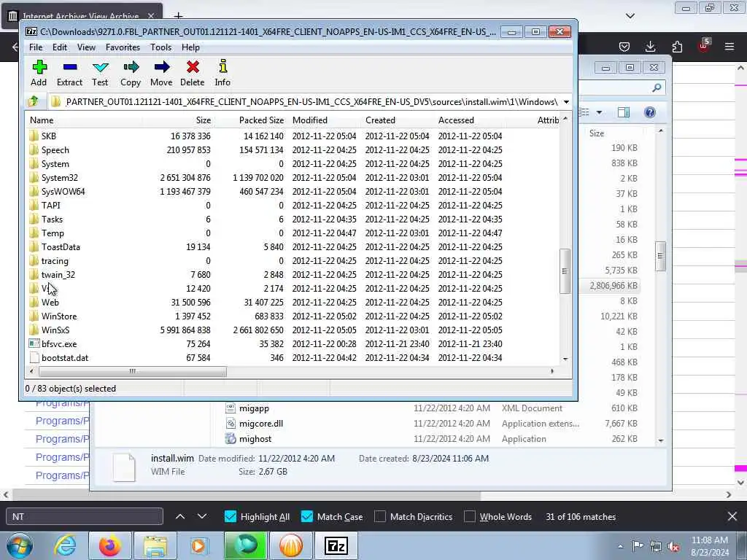Click the Delete toolbar icon
This screenshot has width=747, height=560.
point(193,73)
